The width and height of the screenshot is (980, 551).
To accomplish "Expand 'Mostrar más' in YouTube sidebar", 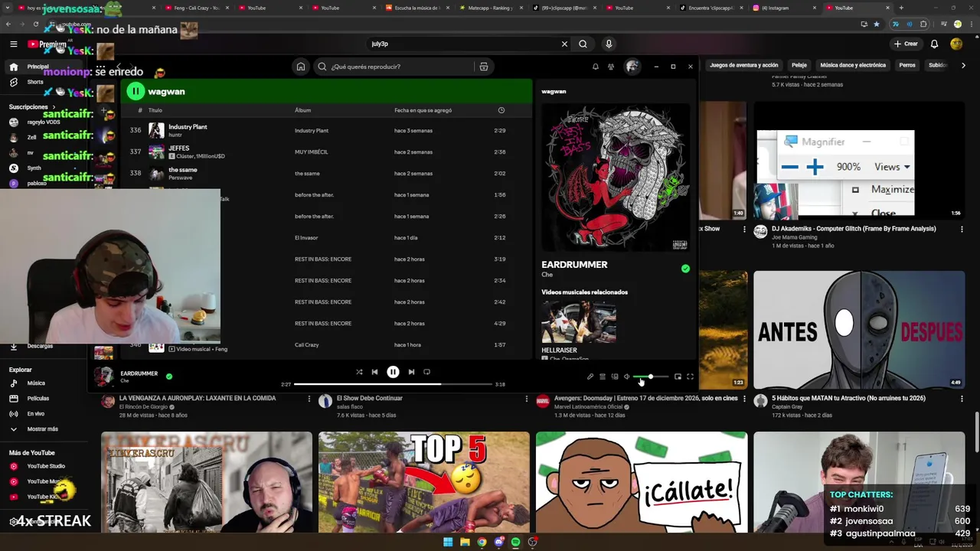I will click(x=42, y=429).
